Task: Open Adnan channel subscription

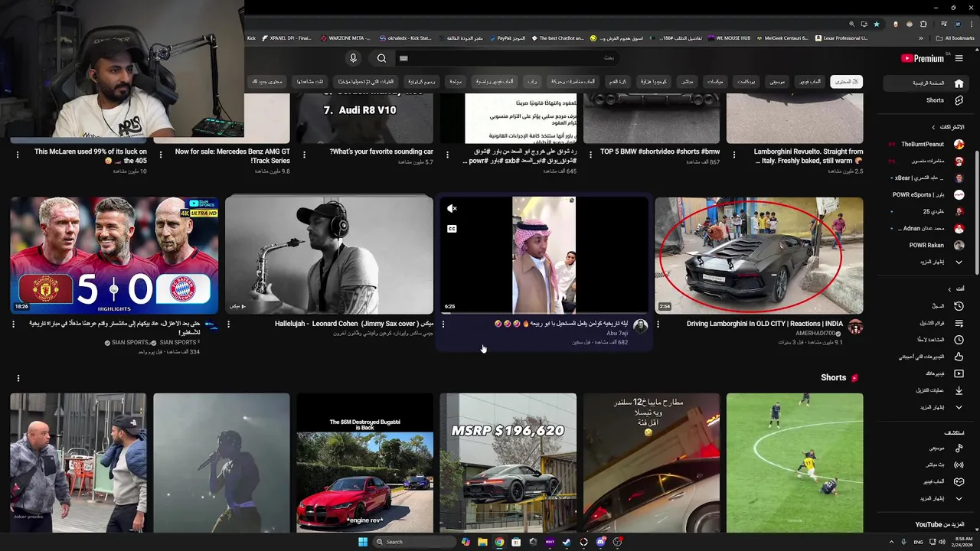Action: [x=925, y=228]
